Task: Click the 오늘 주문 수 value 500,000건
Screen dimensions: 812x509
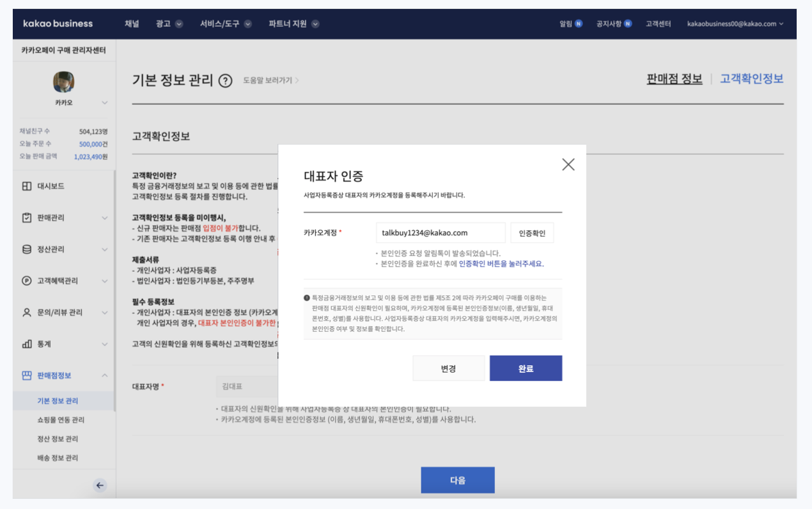Action: 93,144
